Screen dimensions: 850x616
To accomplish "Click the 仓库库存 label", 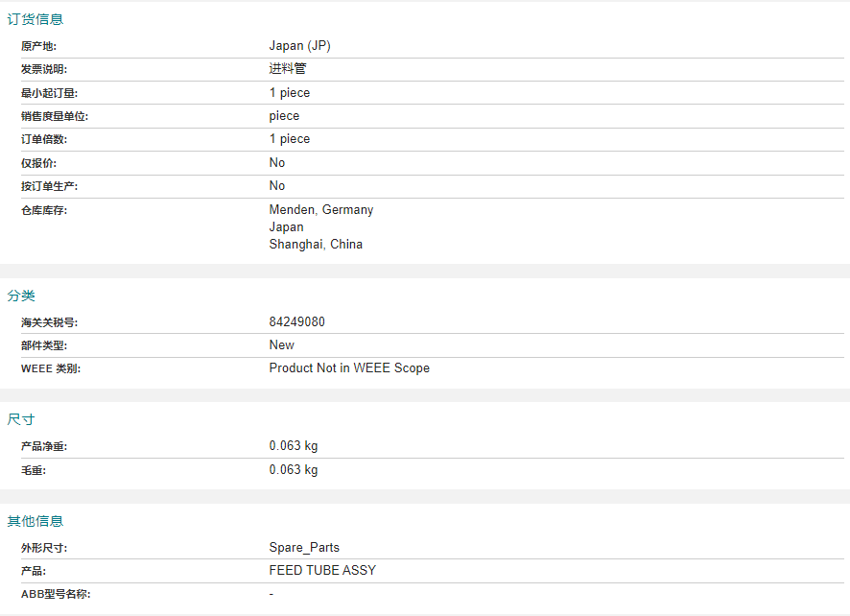I will point(44,210).
